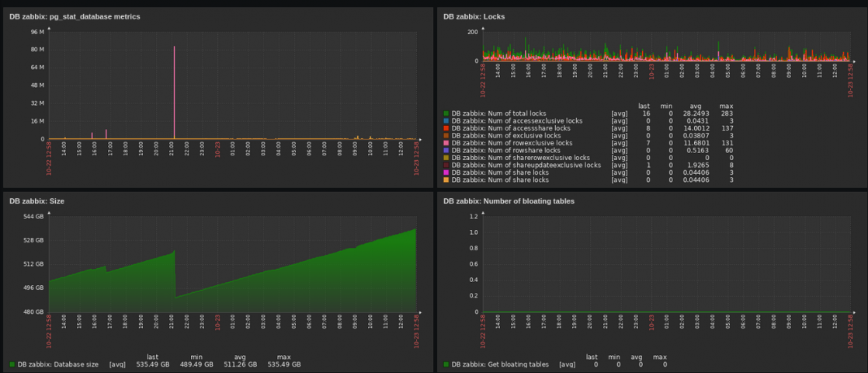Screen dimensions: 868x373
Task: Open the Number of bloating tables title
Action: coord(509,200)
